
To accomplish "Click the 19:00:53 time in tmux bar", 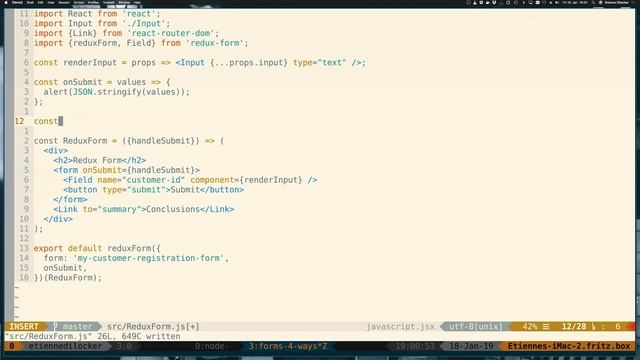I will (x=415, y=346).
